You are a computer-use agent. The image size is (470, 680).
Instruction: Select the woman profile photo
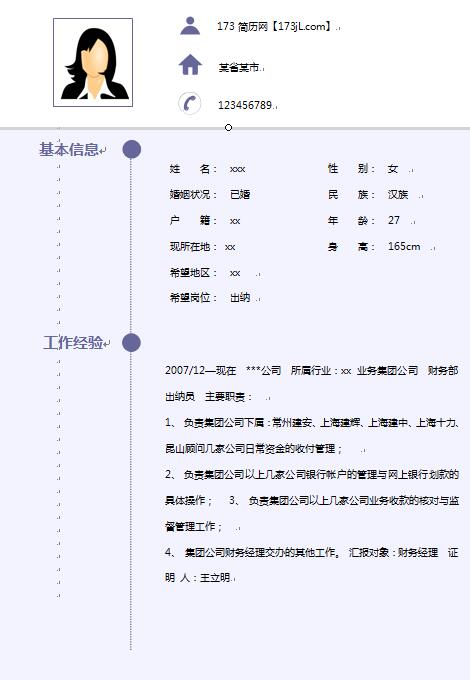click(x=93, y=62)
